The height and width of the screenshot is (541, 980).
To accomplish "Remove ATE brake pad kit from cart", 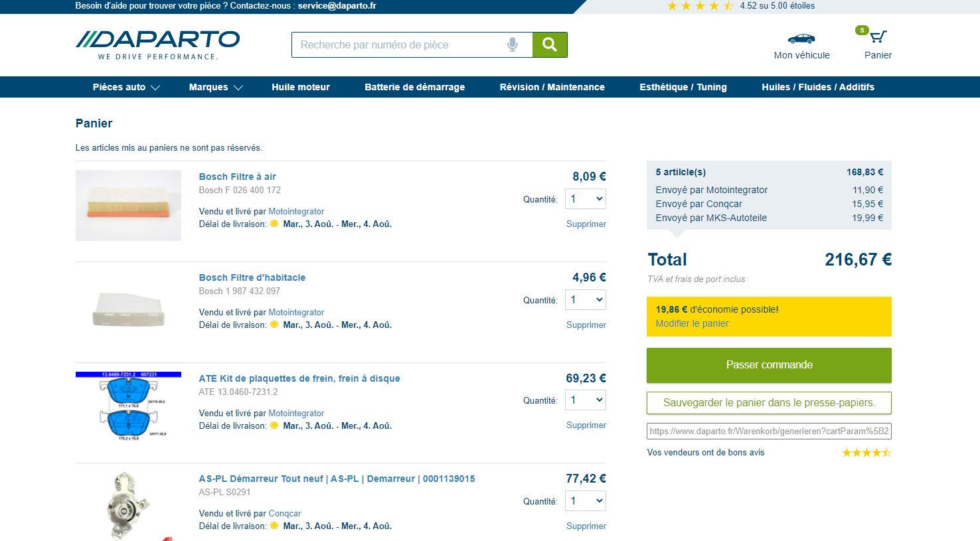I will pyautogui.click(x=586, y=425).
